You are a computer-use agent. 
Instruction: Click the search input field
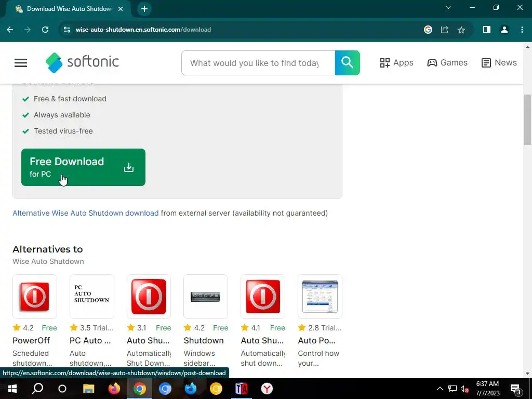click(258, 63)
